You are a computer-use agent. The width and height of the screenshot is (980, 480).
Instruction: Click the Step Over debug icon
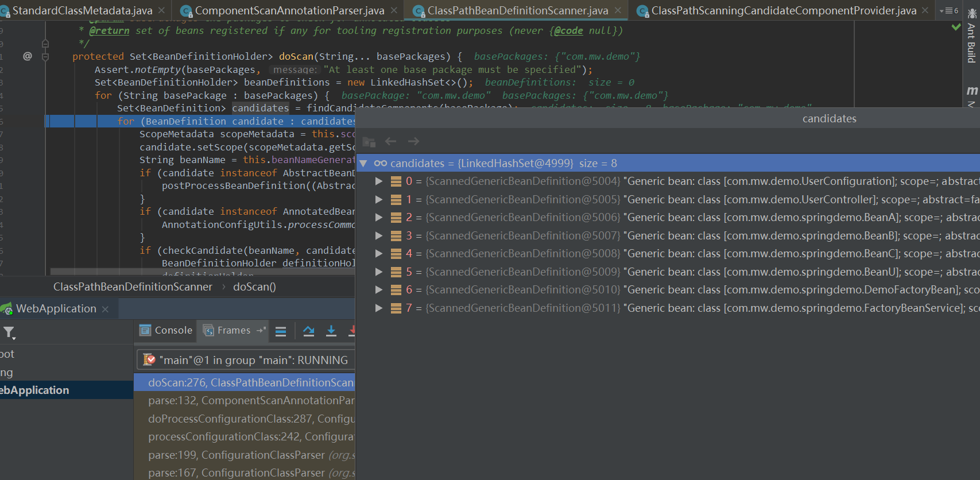coord(309,331)
